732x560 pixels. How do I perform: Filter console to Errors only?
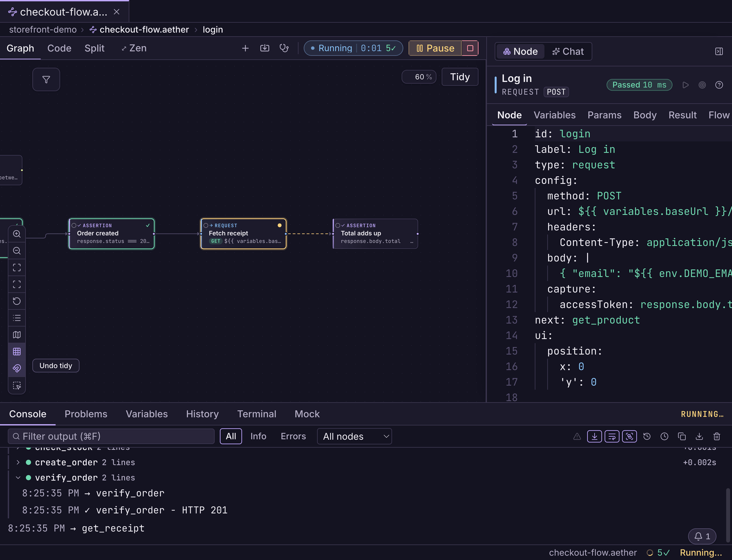(293, 436)
